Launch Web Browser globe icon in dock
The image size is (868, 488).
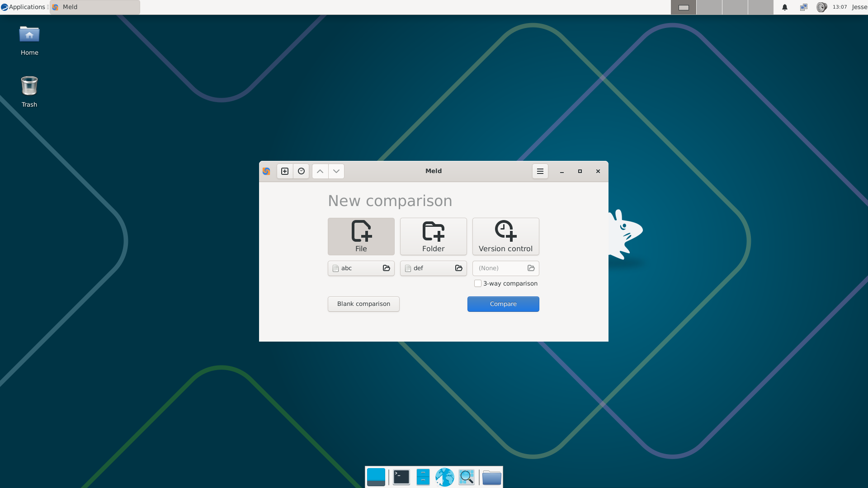(x=445, y=477)
